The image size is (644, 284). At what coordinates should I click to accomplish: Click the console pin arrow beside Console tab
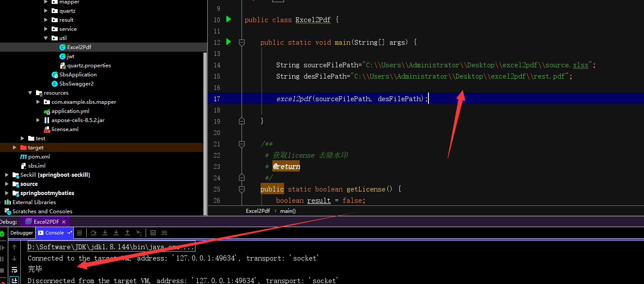point(69,232)
